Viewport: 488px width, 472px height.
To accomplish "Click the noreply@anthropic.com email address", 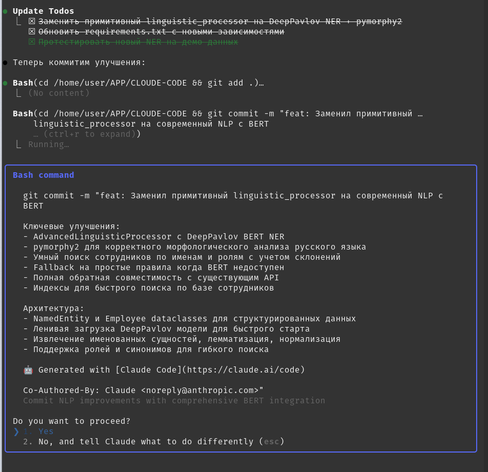I will pos(202,390).
